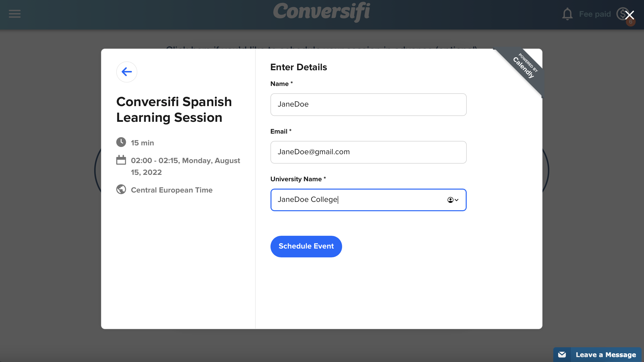Click the Email field with JaneDoe@gmail.com
Viewport: 644px width, 362px height.
[368, 152]
